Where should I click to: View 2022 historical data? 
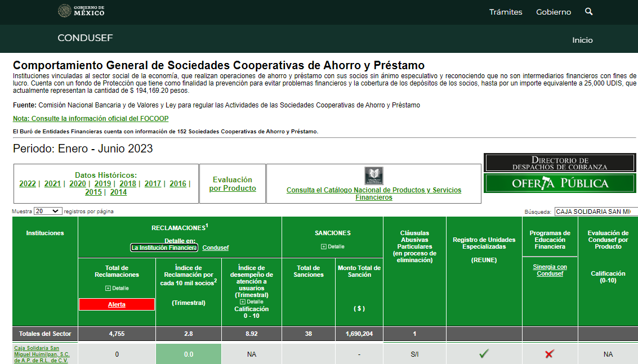point(27,184)
